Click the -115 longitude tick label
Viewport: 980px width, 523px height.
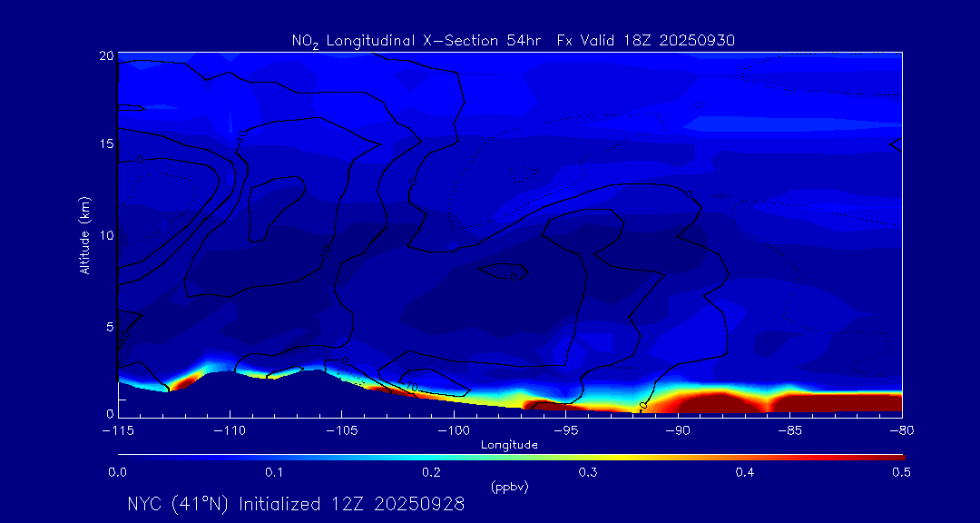pos(118,429)
